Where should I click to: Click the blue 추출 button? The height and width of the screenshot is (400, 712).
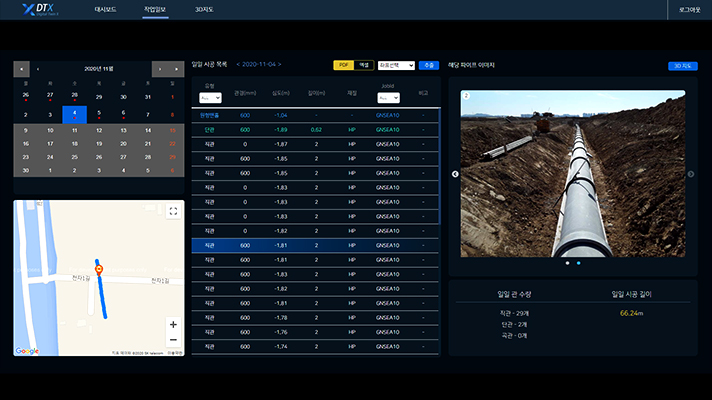coord(429,65)
